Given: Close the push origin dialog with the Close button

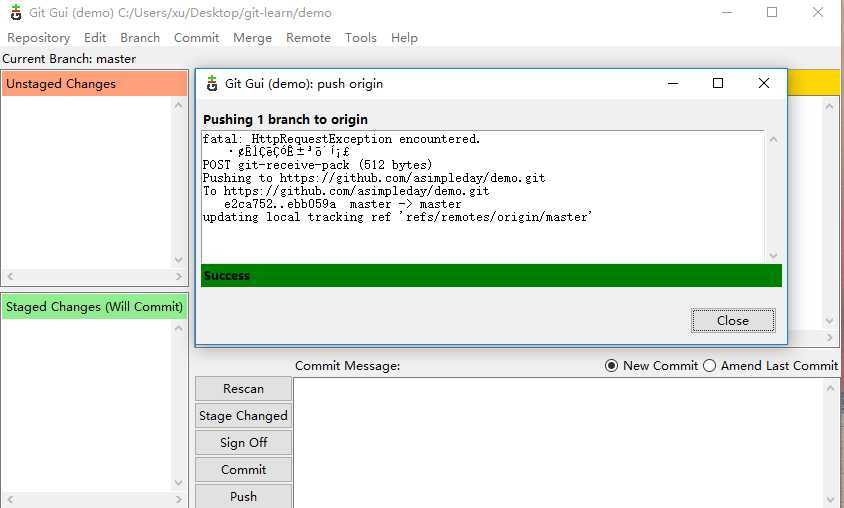Looking at the screenshot, I should [x=733, y=321].
